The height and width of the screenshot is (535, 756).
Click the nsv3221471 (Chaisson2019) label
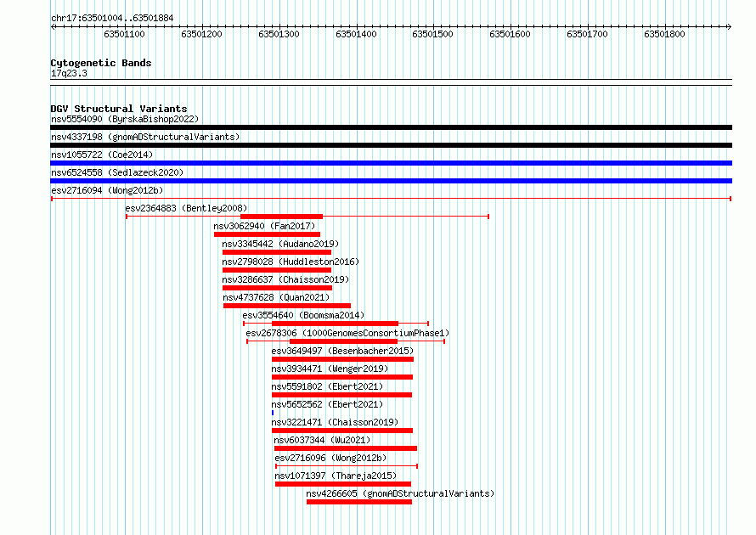pyautogui.click(x=335, y=422)
